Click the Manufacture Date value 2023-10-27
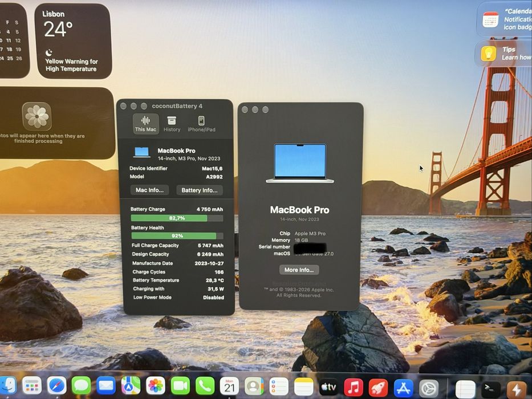 pyautogui.click(x=209, y=263)
